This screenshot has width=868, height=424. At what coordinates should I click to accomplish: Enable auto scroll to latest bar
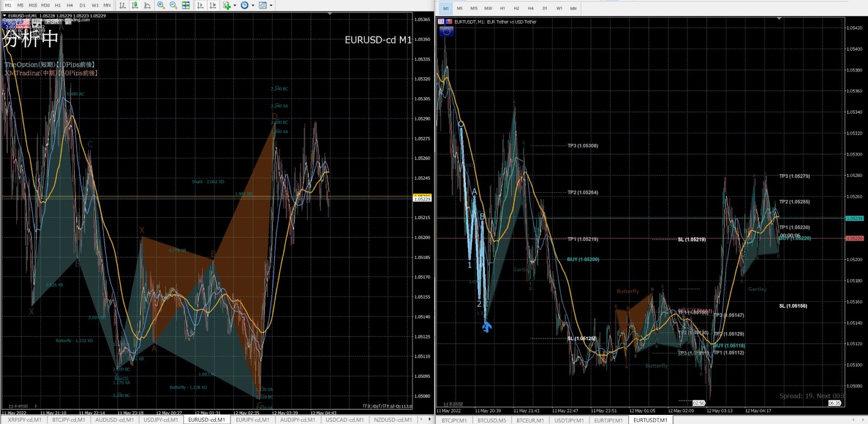click(200, 5)
